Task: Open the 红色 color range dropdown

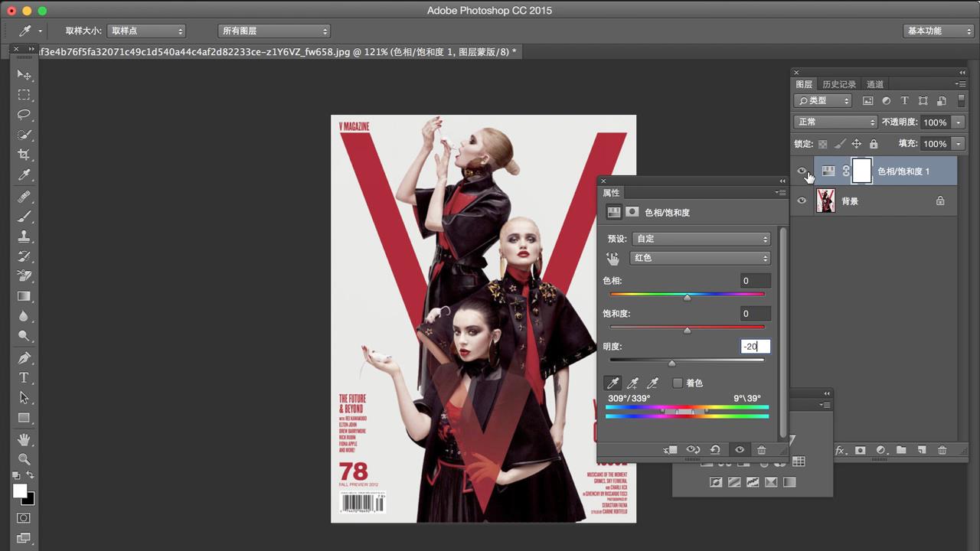Action: click(700, 258)
